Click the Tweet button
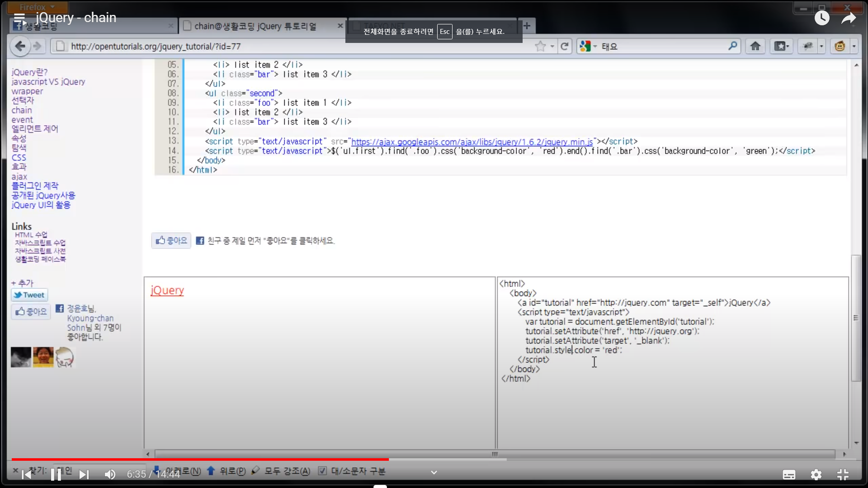Screen dimensions: 868x488 click(29, 295)
